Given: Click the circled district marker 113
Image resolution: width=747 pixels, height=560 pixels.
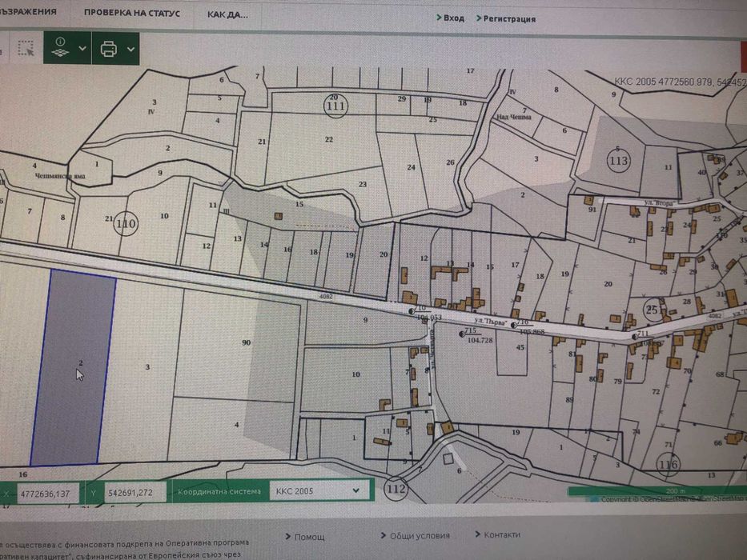Looking at the screenshot, I should pos(619,161).
